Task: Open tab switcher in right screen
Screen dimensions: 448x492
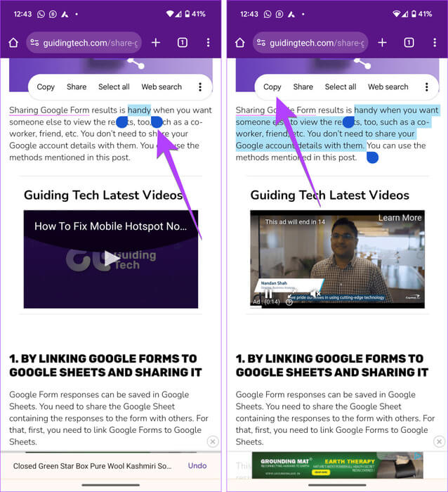Action: tap(409, 43)
